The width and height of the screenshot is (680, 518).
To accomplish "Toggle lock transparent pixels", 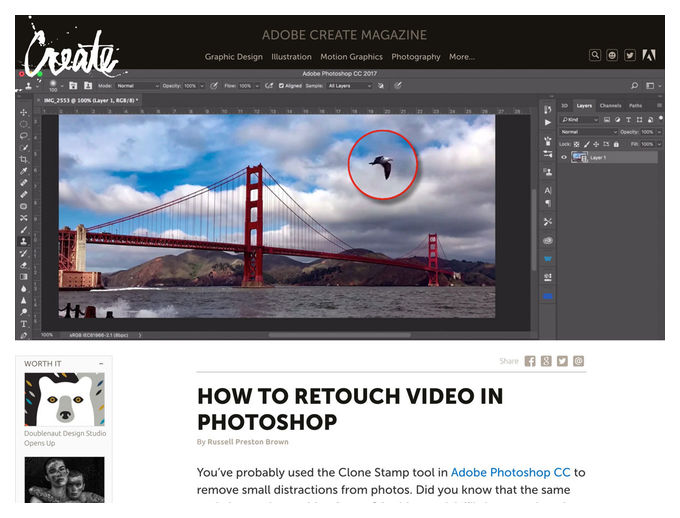I will 576,144.
